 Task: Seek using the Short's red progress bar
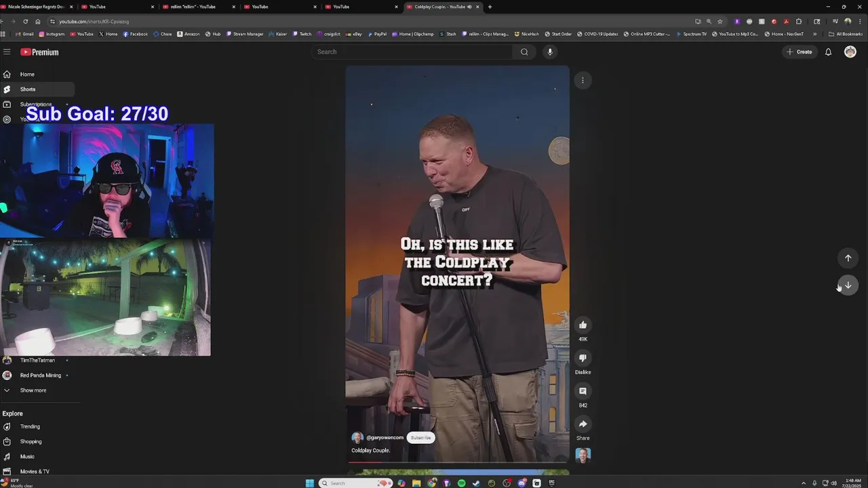(458, 462)
